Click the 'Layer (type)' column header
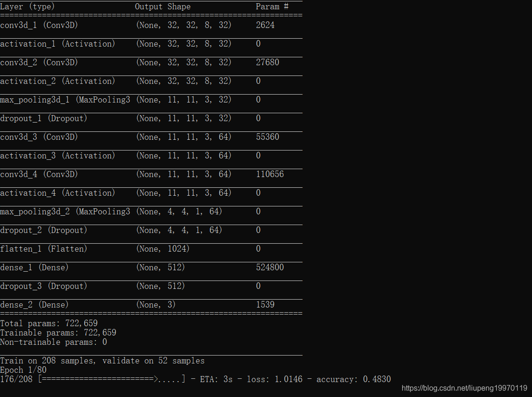Viewport: 532px width, 397px height. point(27,7)
